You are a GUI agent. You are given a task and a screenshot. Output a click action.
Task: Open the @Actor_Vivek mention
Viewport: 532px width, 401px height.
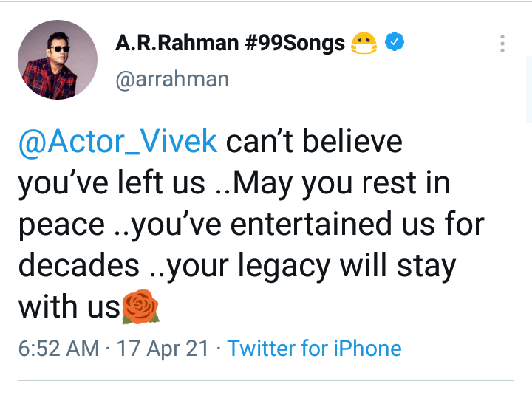click(x=117, y=142)
